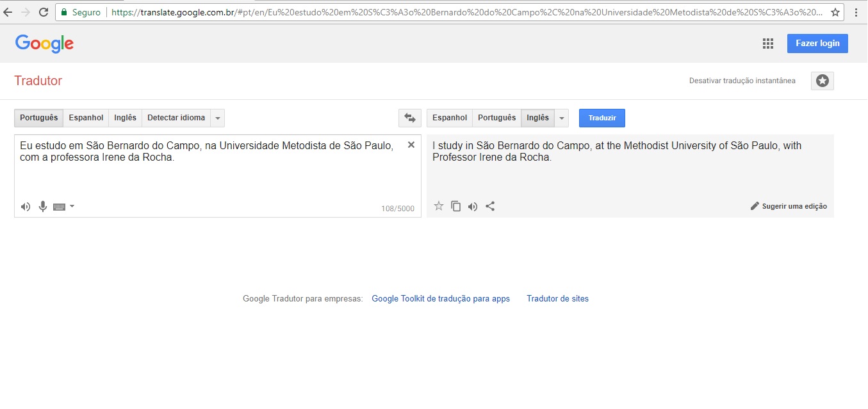This screenshot has height=409, width=868.
Task: Disable instant translation
Action: 742,81
